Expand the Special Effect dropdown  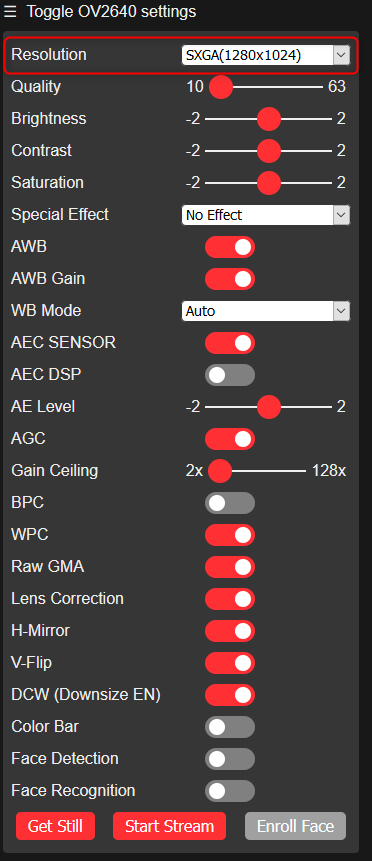pos(266,215)
